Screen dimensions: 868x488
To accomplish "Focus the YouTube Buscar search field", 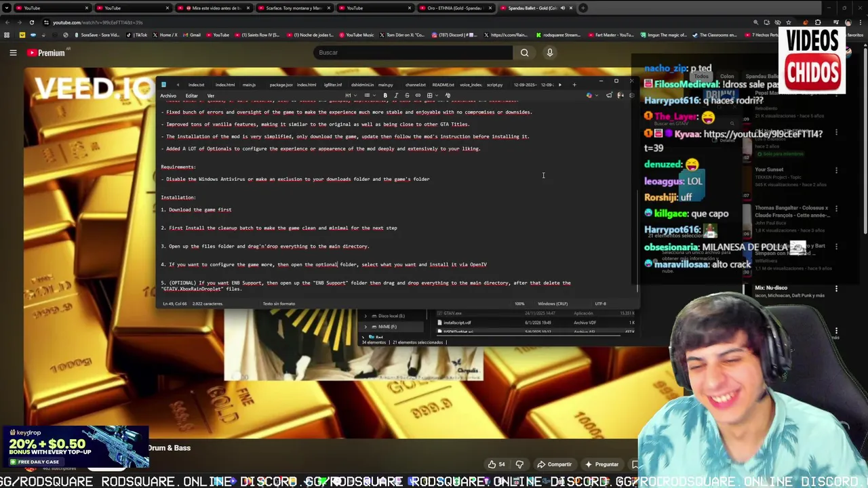I will tap(413, 53).
